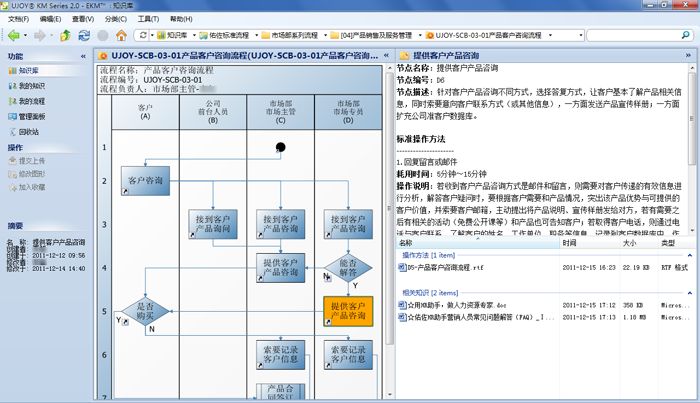Viewport: 700px width, 403px height.
Task: Sort files by the 大小 column header
Action: [x=639, y=243]
